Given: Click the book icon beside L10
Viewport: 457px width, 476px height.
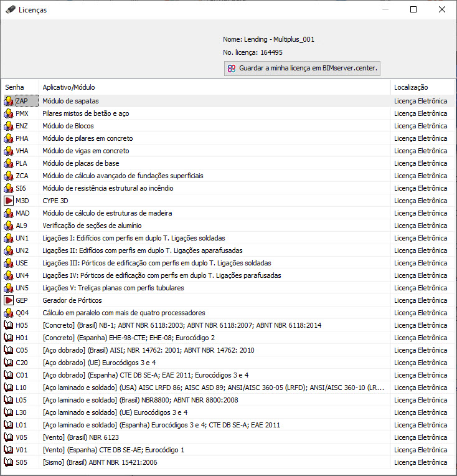Looking at the screenshot, I should tap(9, 388).
